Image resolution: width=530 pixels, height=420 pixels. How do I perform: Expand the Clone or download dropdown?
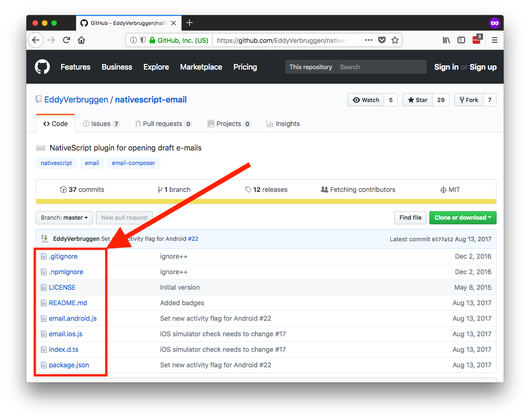463,218
